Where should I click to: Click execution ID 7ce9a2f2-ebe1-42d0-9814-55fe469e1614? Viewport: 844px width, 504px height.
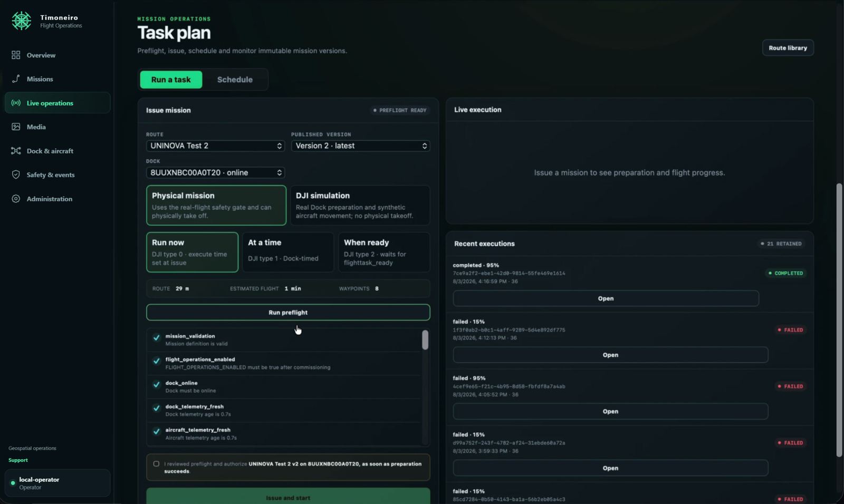point(509,273)
